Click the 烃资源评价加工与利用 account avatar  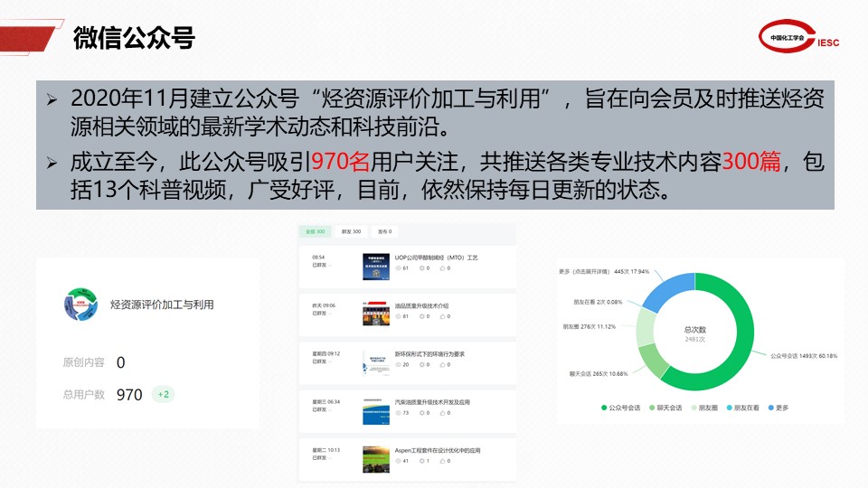[x=80, y=305]
